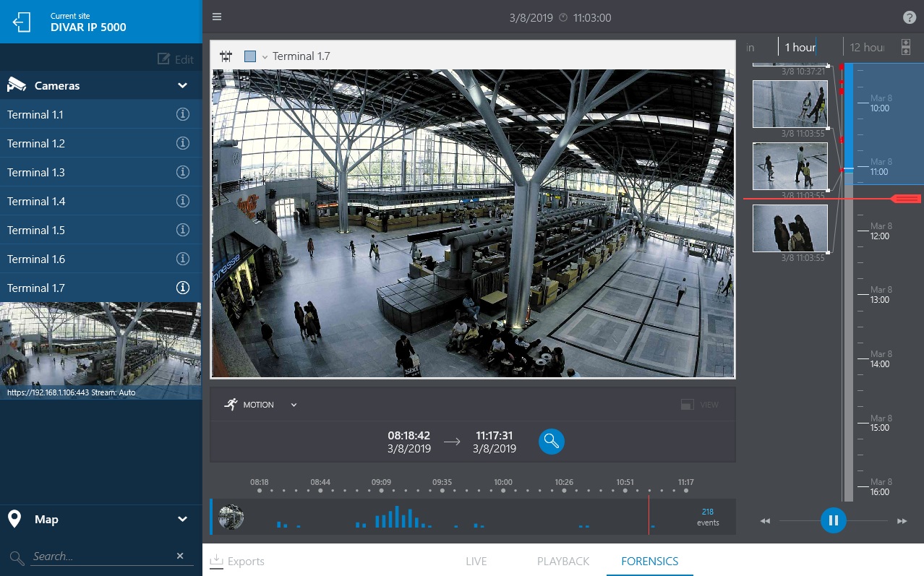Clear the search field with X icon
The image size is (924, 576).
[180, 556]
